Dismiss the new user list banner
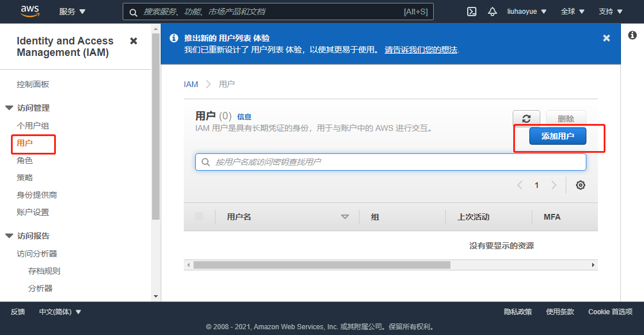The height and width of the screenshot is (335, 644). click(606, 38)
